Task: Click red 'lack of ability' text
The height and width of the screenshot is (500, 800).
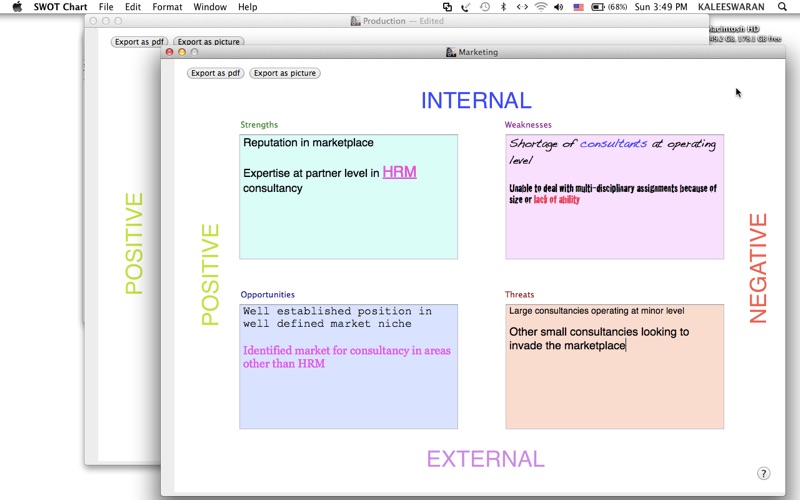Action: pos(557,199)
